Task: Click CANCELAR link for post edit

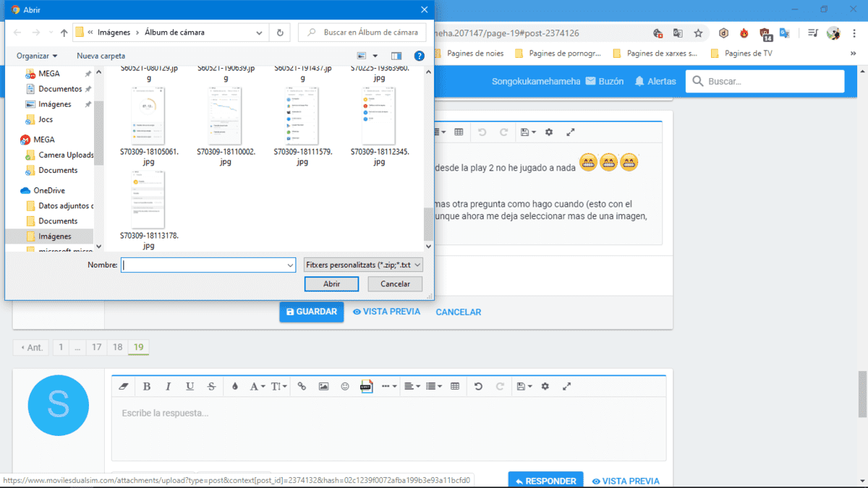Action: (459, 312)
